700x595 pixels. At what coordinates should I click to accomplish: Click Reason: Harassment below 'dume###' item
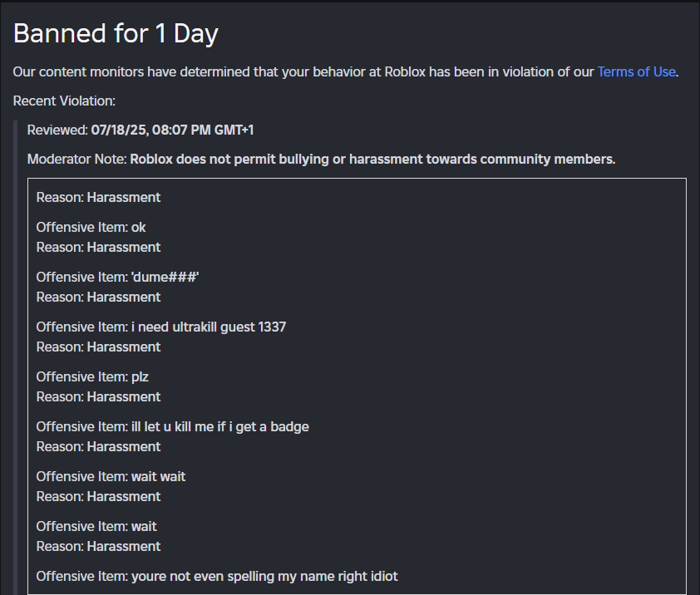coord(98,297)
